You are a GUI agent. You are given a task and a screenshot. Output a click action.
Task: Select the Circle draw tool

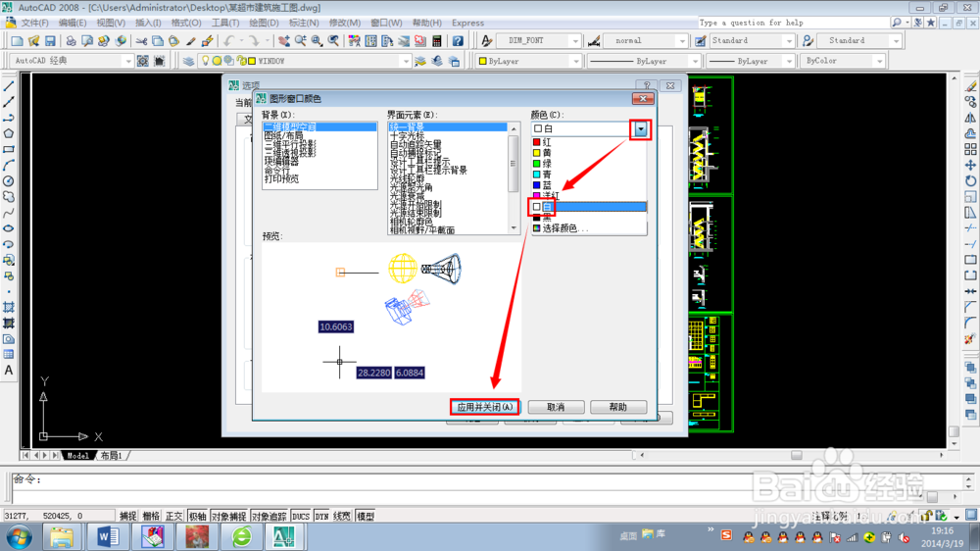point(9,180)
